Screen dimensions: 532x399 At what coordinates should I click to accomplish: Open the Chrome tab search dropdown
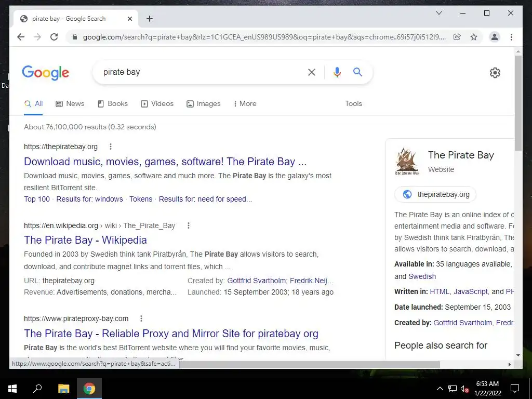point(438,13)
